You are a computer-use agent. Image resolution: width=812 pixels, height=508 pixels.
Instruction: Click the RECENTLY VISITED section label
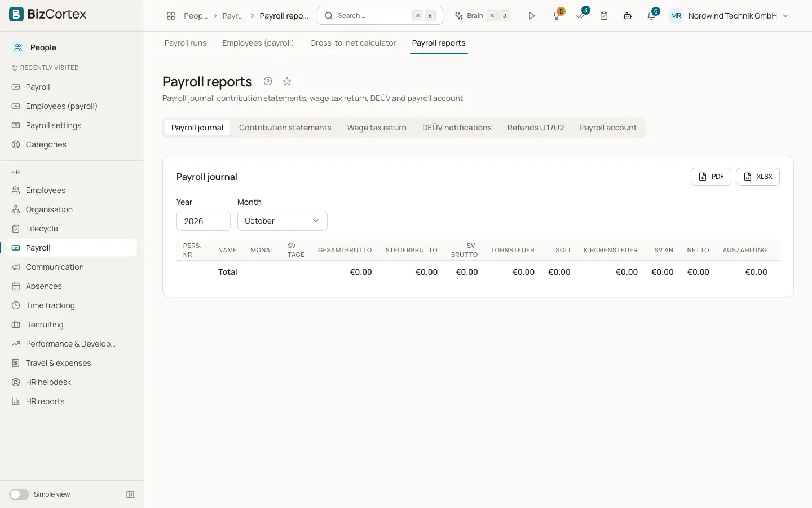click(50, 68)
